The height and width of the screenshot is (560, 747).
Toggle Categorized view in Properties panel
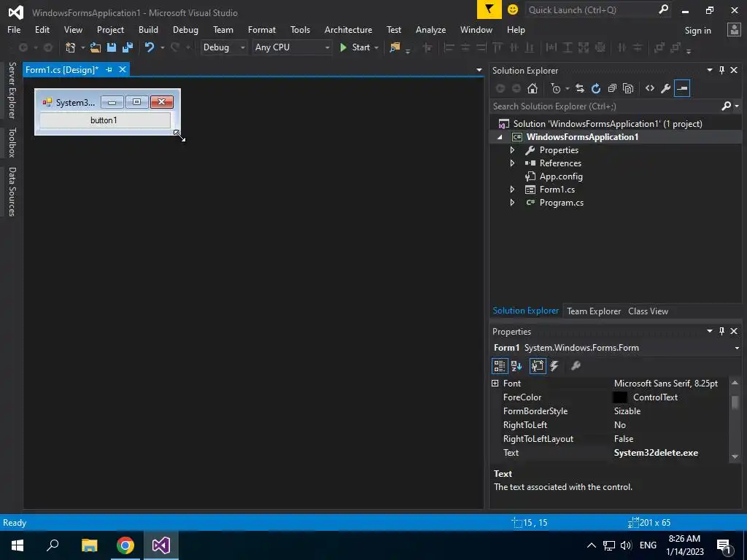click(499, 366)
